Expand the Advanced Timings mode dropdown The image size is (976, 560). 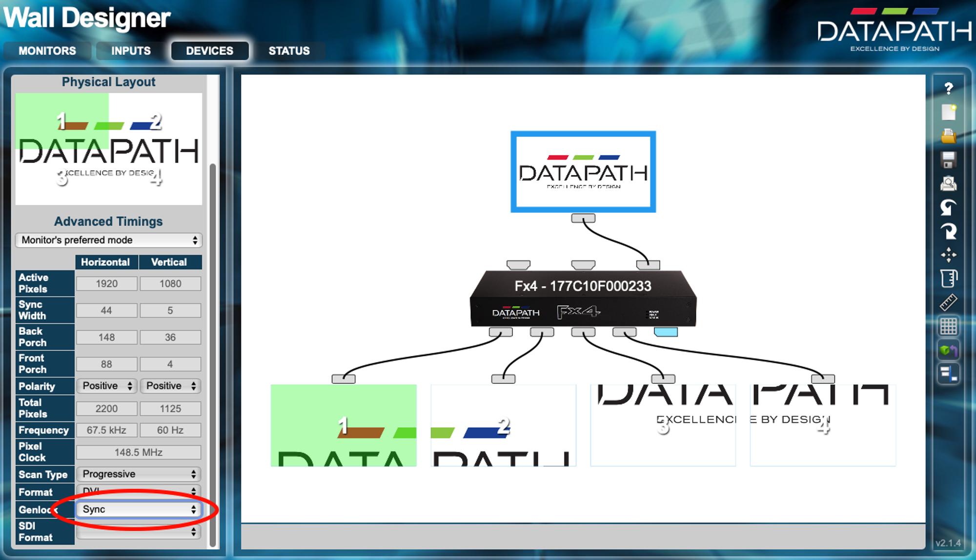[x=109, y=239]
